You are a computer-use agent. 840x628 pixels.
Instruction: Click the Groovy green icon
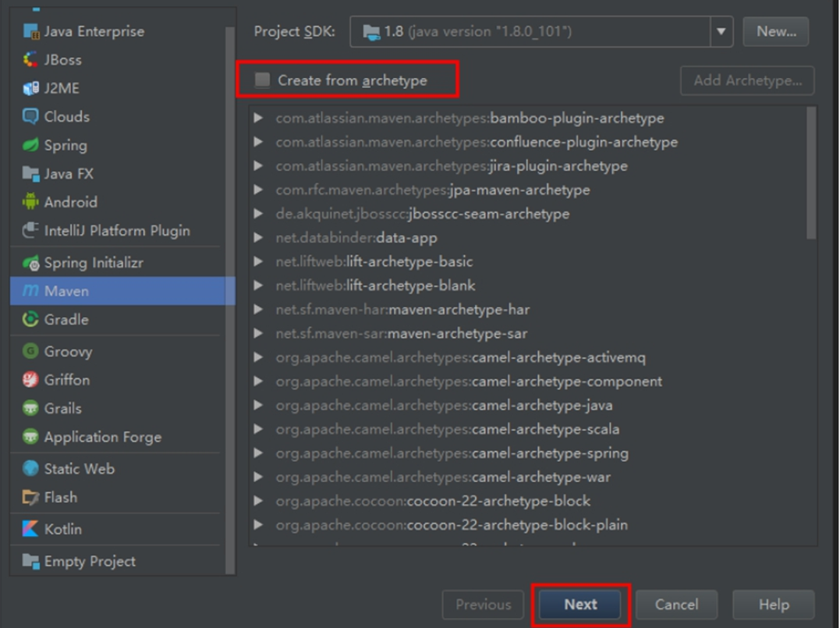[x=30, y=352]
